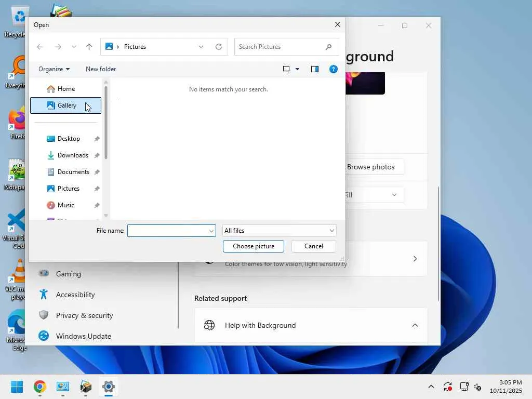Open Music in the navigation pane
Screen dimensions: 532x399
coord(66,205)
